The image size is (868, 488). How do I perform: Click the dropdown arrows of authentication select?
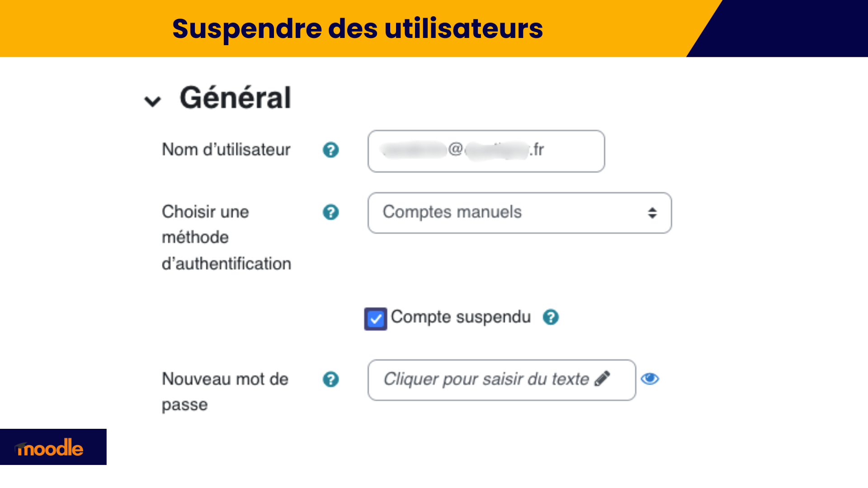tap(652, 213)
